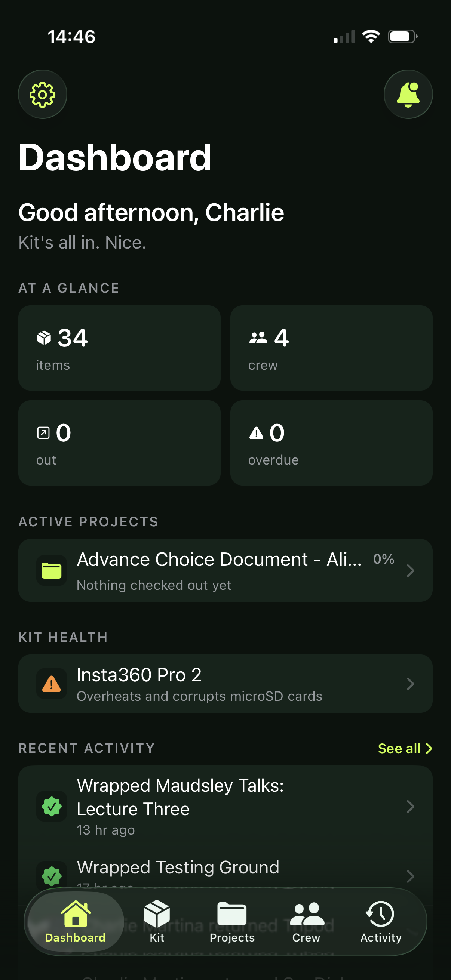
Task: Open the Activity clock history icon
Action: click(x=380, y=921)
